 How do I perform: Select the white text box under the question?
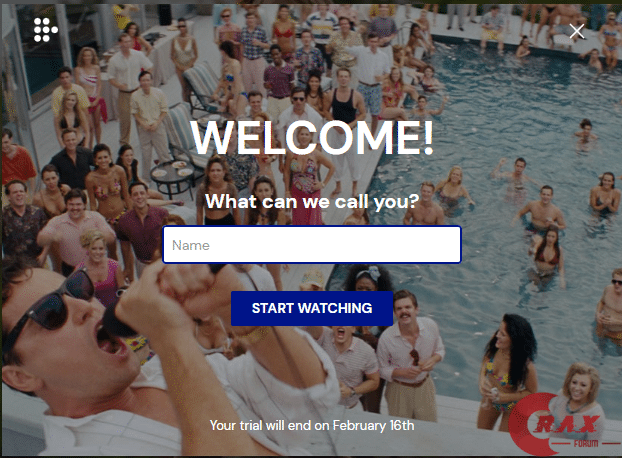(x=312, y=245)
